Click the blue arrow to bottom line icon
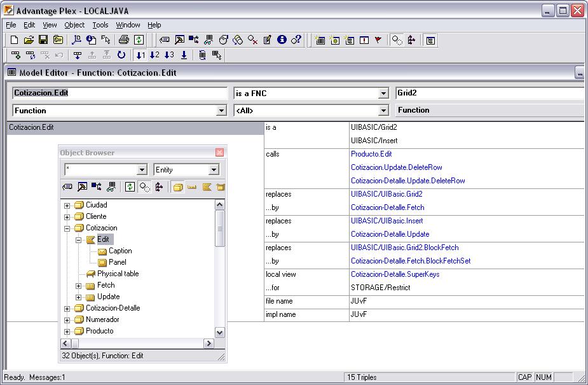Image resolution: width=588 pixels, height=385 pixels. point(184,55)
